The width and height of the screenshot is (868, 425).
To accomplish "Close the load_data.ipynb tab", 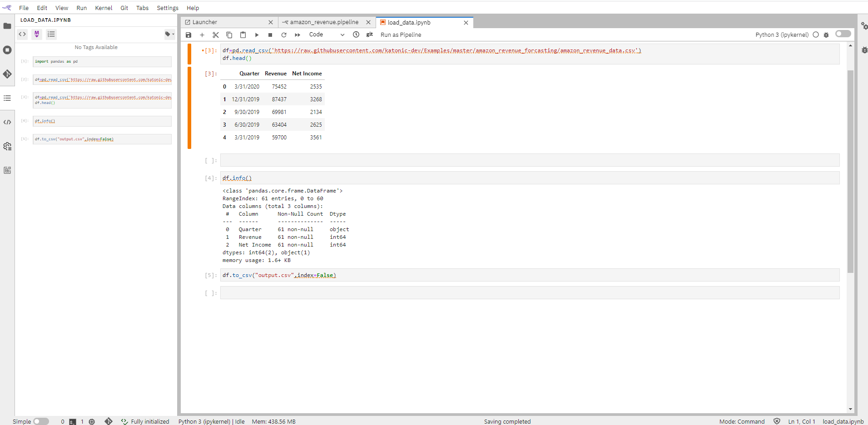I will 466,23.
